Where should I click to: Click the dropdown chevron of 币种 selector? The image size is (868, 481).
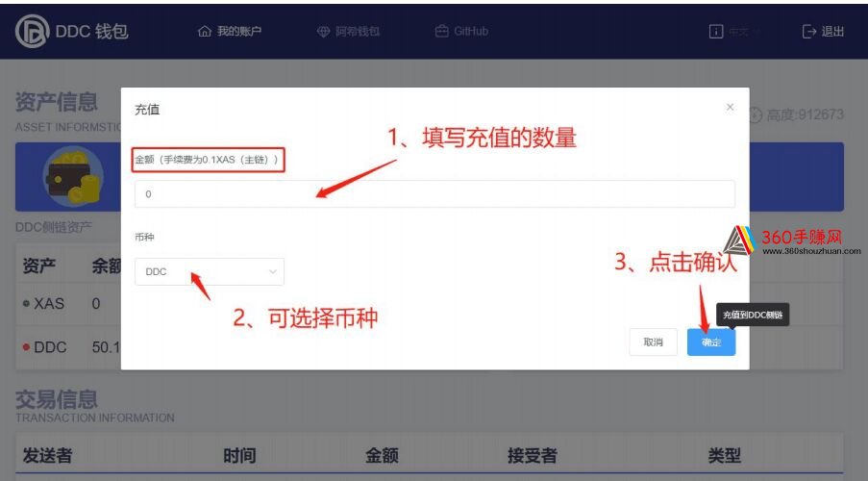coord(272,271)
